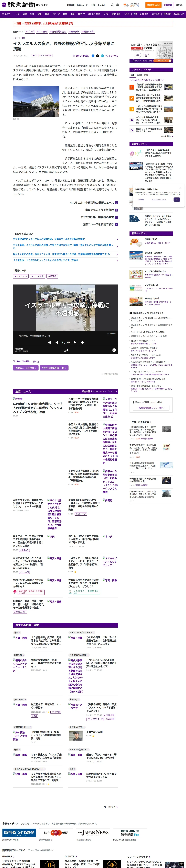The image size is (186, 868).
Task: Go to next slide in gallery
Action: 75,342
